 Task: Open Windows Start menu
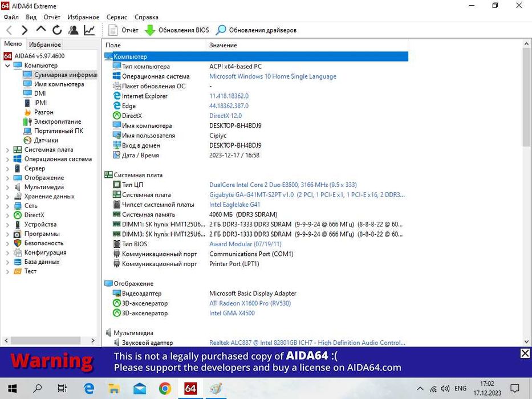12,388
